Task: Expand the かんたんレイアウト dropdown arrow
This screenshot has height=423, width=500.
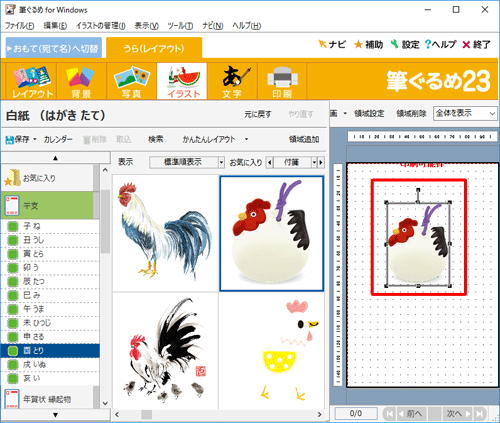Action: (x=246, y=139)
